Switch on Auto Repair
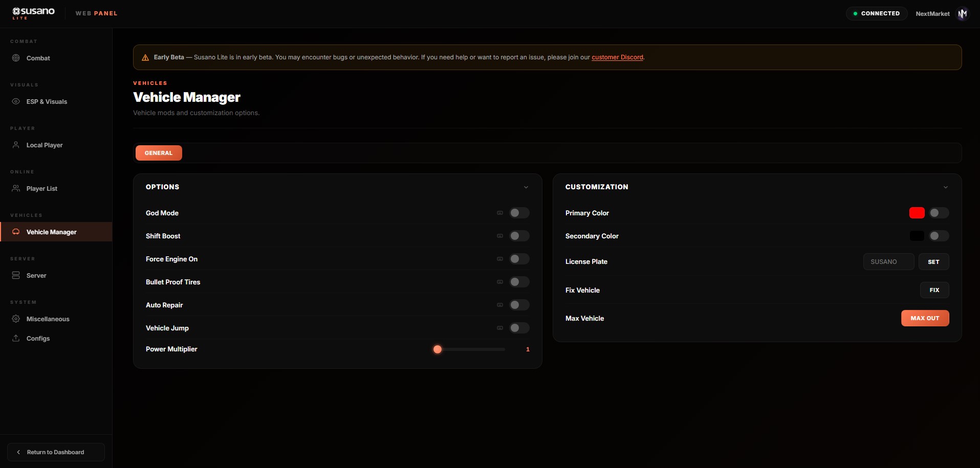Image resolution: width=980 pixels, height=468 pixels. point(519,305)
